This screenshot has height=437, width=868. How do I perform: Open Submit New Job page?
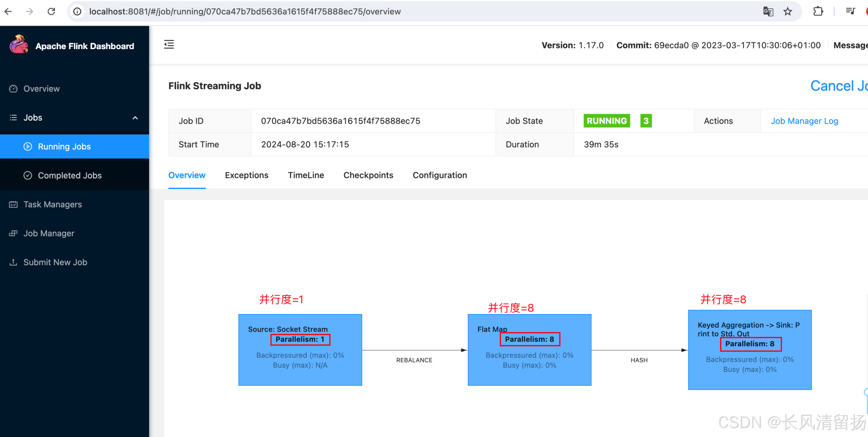click(x=55, y=262)
